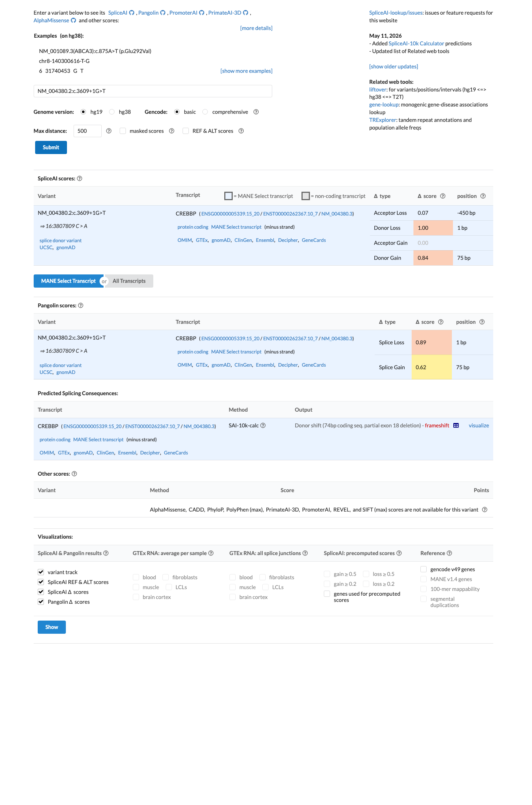The width and height of the screenshot is (532, 805).
Task: Open the SpliceAI GitHub icon
Action: (132, 13)
